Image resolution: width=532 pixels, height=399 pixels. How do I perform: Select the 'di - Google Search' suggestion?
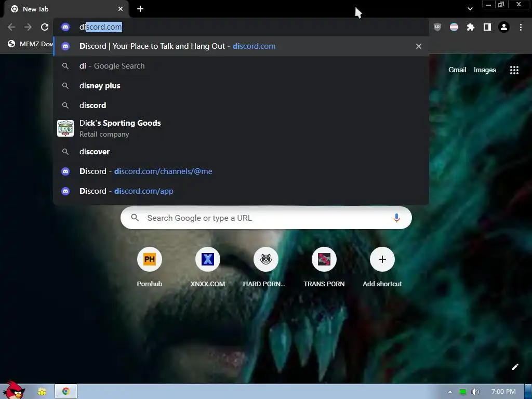click(241, 66)
